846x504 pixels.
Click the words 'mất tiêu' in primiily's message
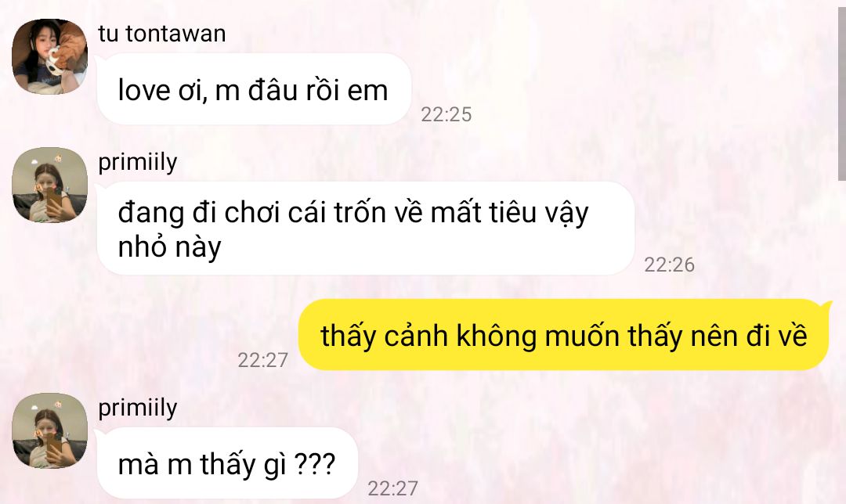[483, 212]
